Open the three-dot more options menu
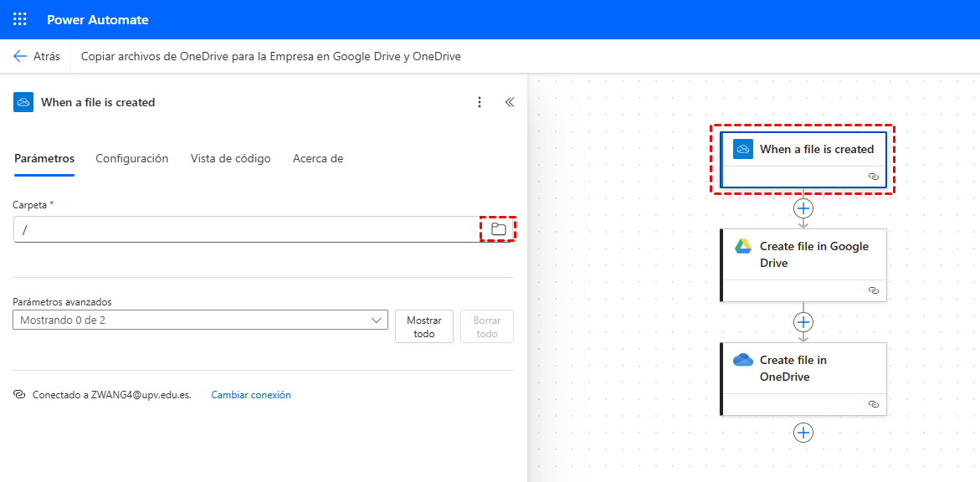Viewport: 980px width, 482px height. click(x=480, y=102)
